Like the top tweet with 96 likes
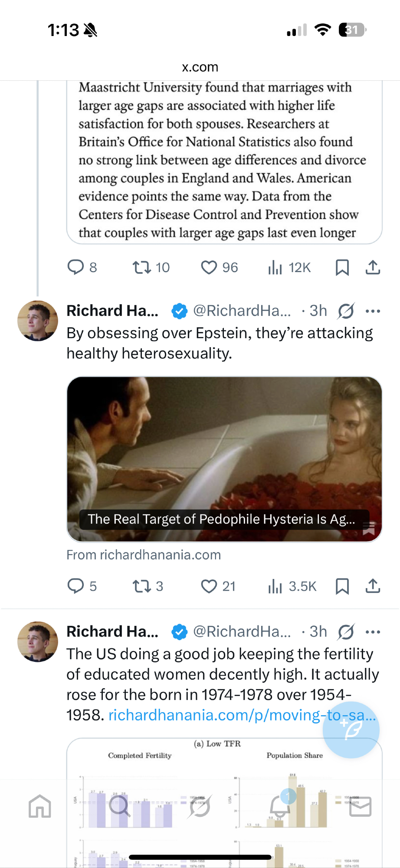Image resolution: width=400 pixels, height=868 pixels. pos(219,267)
